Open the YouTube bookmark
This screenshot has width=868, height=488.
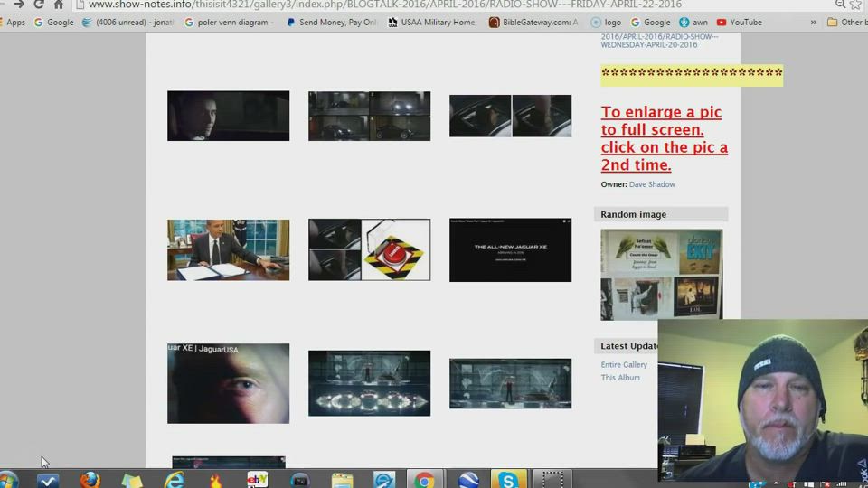pyautogui.click(x=739, y=23)
